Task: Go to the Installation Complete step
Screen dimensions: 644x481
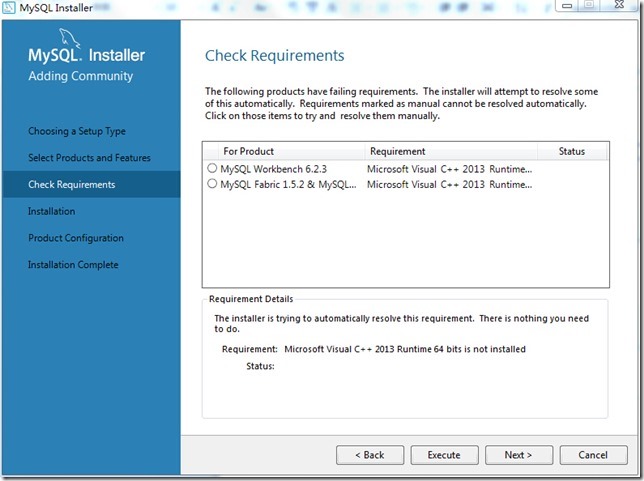Action: pyautogui.click(x=73, y=265)
